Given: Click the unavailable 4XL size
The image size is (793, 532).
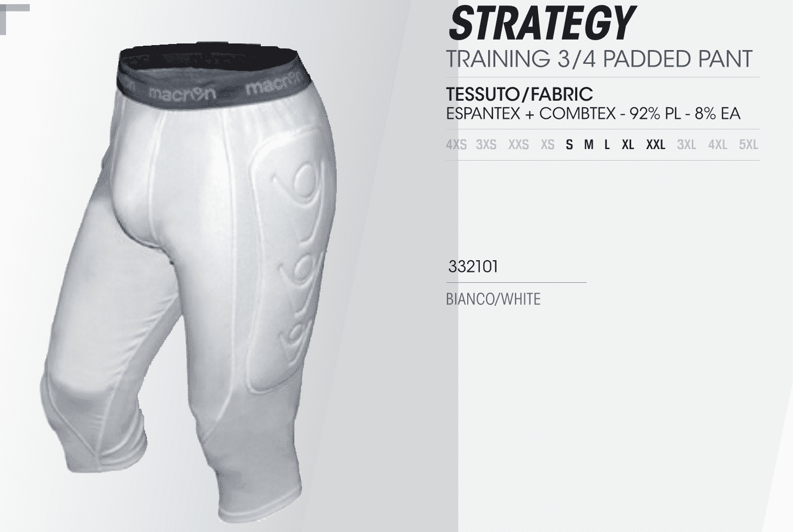Looking at the screenshot, I should 718,145.
